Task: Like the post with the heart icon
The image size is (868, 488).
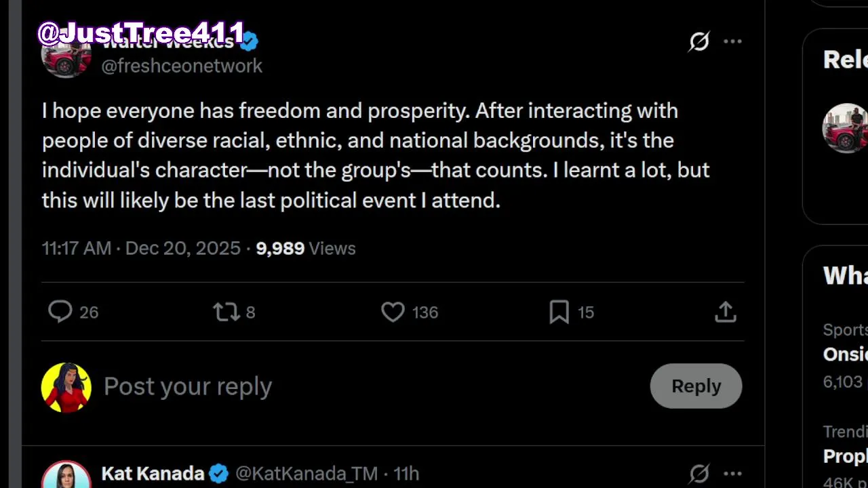Action: [x=393, y=312]
